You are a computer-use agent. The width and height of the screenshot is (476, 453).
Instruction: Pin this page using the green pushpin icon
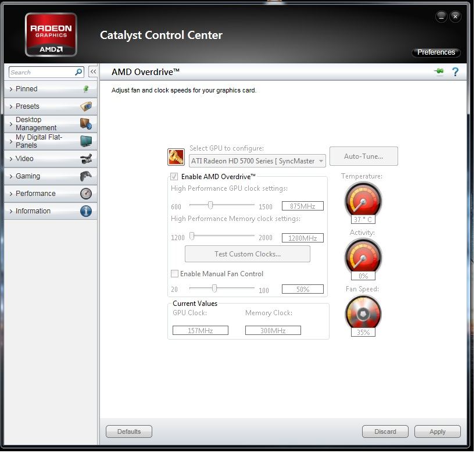pyautogui.click(x=439, y=72)
